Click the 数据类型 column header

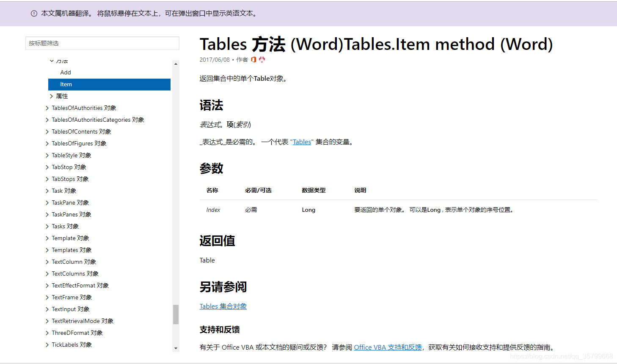click(x=314, y=190)
